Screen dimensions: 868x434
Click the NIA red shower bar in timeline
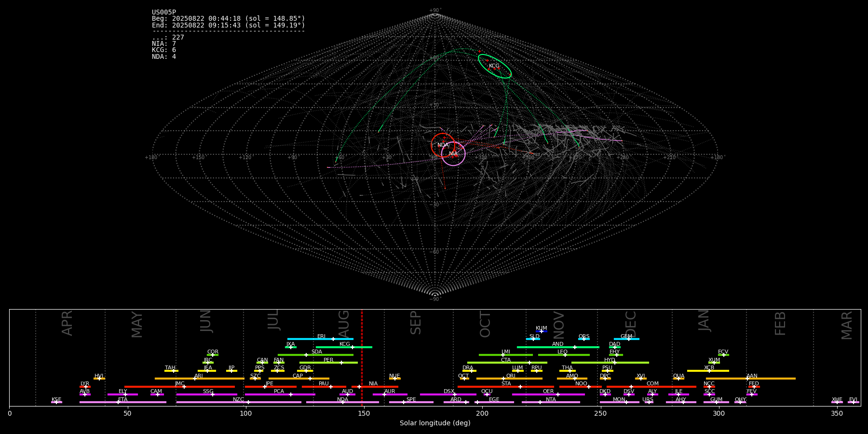click(375, 386)
